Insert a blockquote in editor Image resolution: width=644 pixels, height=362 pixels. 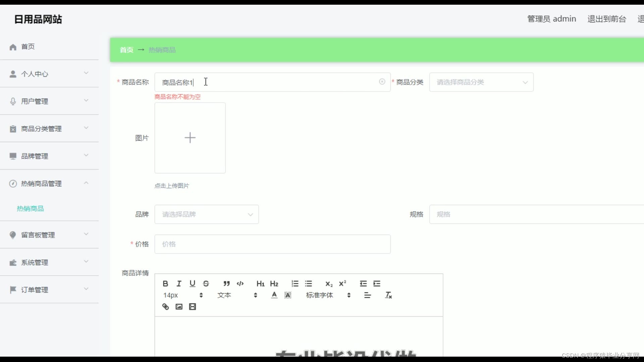point(227,284)
